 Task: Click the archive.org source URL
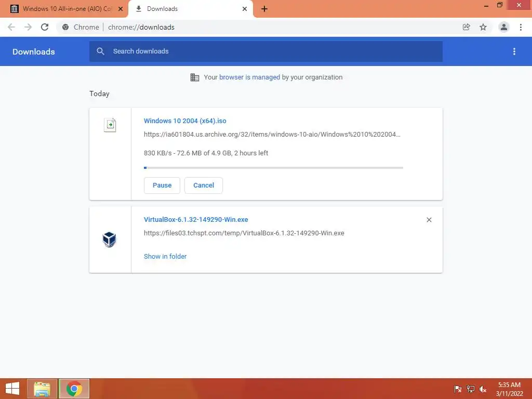coord(272,135)
